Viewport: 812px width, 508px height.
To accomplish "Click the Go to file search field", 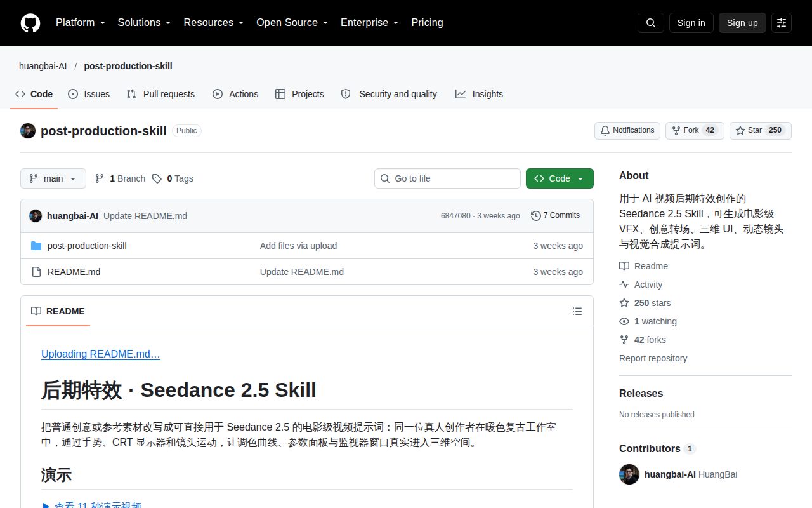I will 447,178.
